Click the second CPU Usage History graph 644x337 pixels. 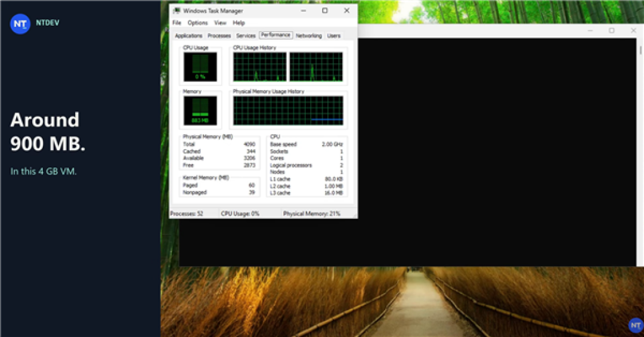pos(316,67)
